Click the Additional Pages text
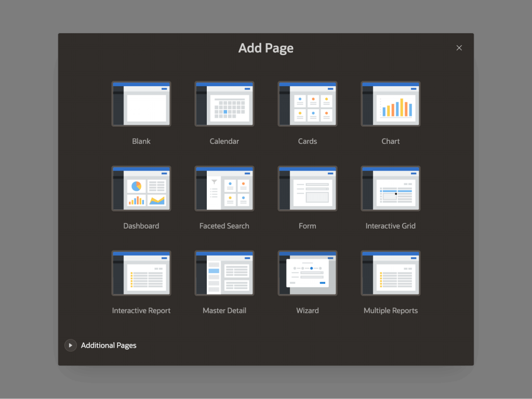Viewport: 532px width, 399px height. [109, 345]
